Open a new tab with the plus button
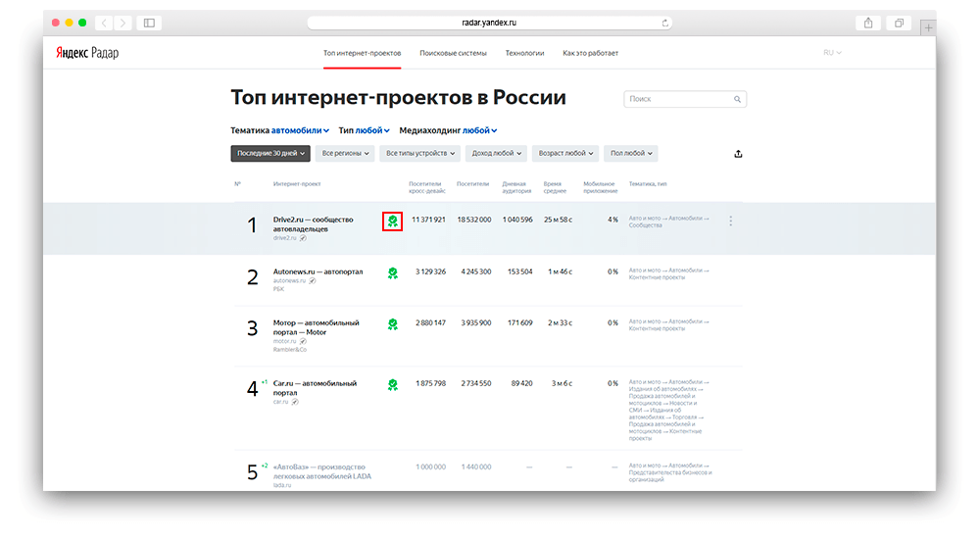Image resolution: width=980 pixels, height=539 pixels. tap(928, 27)
